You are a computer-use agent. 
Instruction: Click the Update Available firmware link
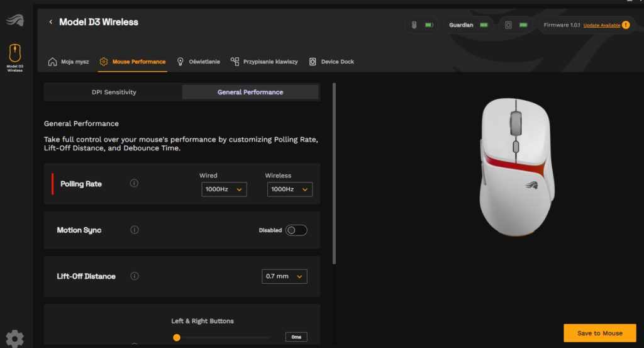click(601, 25)
